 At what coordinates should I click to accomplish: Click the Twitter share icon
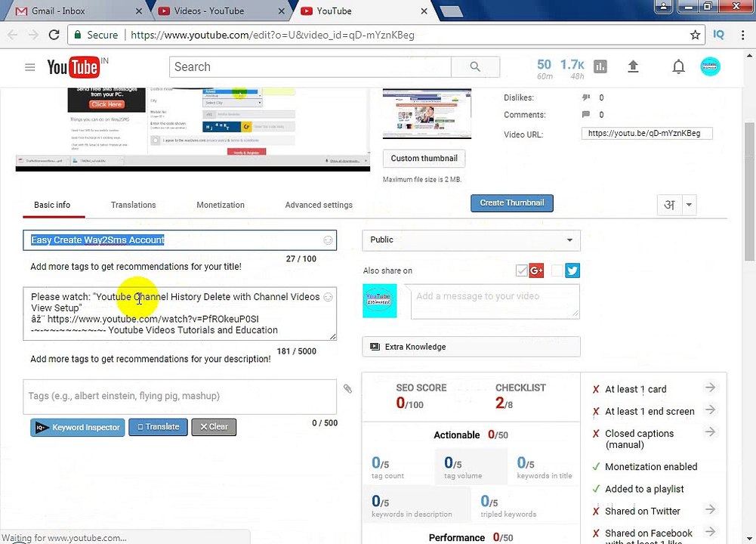(572, 270)
